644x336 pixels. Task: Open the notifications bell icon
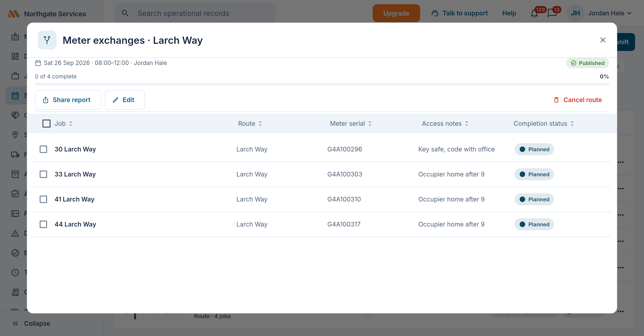coord(534,13)
